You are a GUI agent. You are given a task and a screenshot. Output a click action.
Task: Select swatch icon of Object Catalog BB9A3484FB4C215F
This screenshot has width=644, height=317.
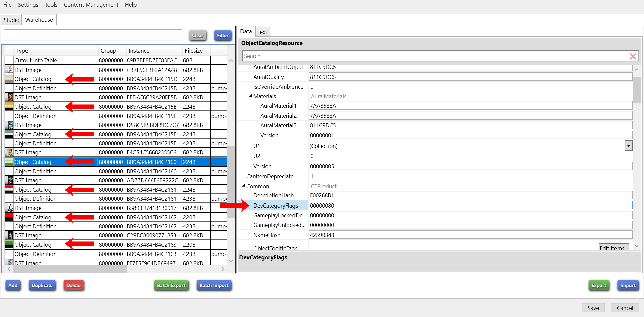pyautogui.click(x=9, y=134)
